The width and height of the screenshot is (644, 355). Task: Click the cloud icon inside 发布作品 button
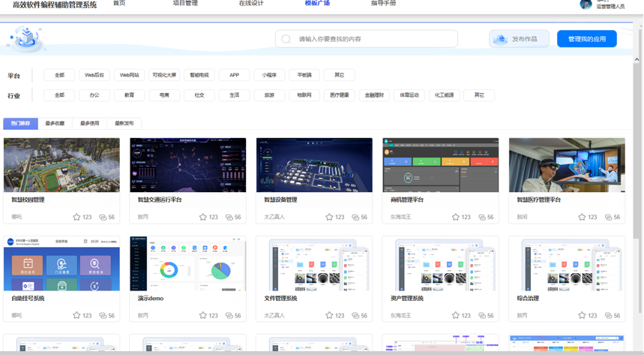pyautogui.click(x=500, y=39)
